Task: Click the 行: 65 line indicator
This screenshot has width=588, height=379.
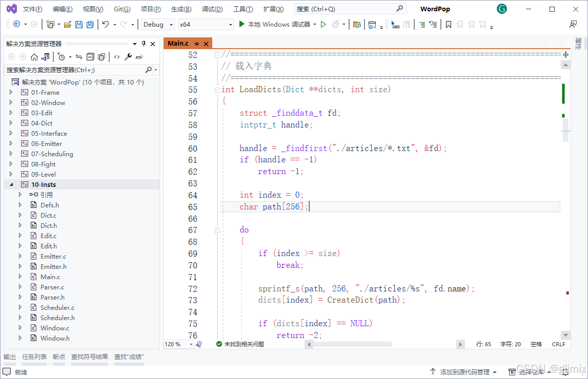Action: point(483,344)
